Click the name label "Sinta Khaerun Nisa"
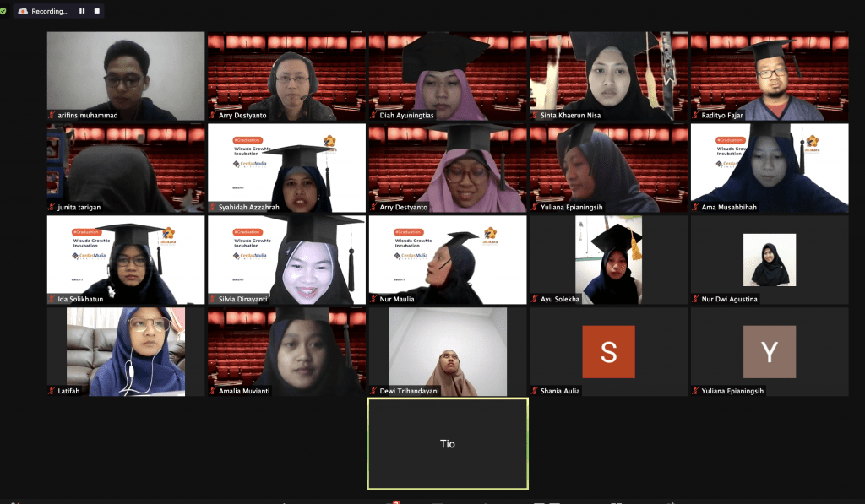 570,116
